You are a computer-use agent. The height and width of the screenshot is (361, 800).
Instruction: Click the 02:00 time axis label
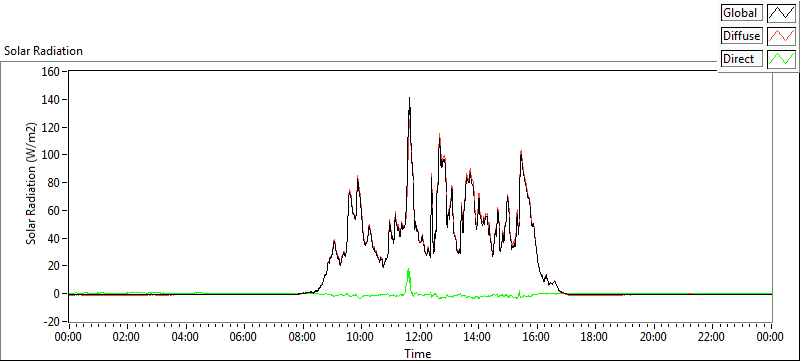tap(127, 337)
